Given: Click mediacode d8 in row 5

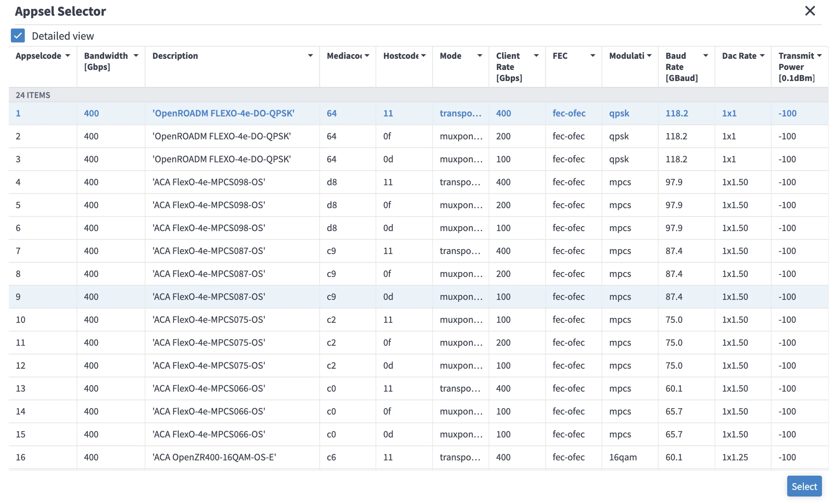Looking at the screenshot, I should tap(332, 205).
